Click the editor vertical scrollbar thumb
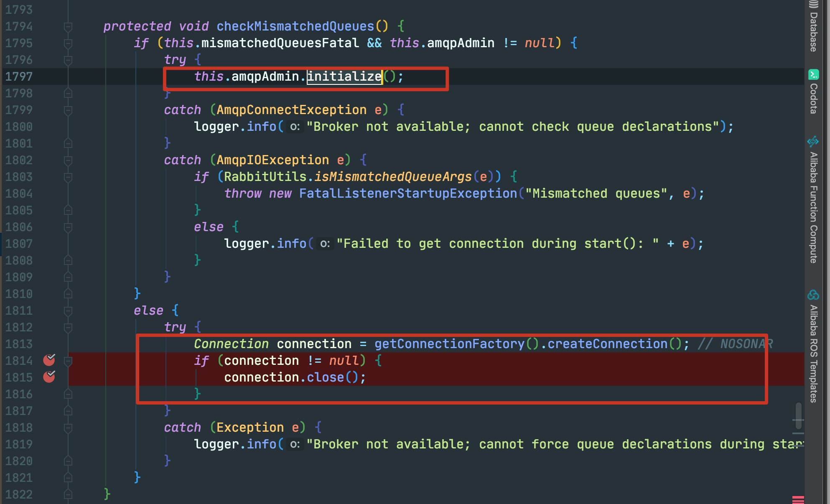 798,416
